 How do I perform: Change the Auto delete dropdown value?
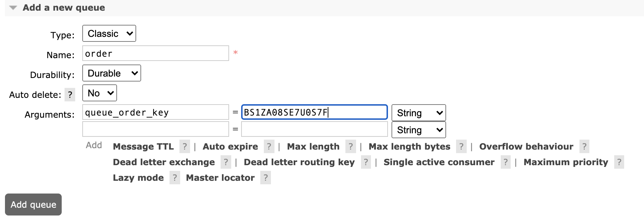[100, 93]
